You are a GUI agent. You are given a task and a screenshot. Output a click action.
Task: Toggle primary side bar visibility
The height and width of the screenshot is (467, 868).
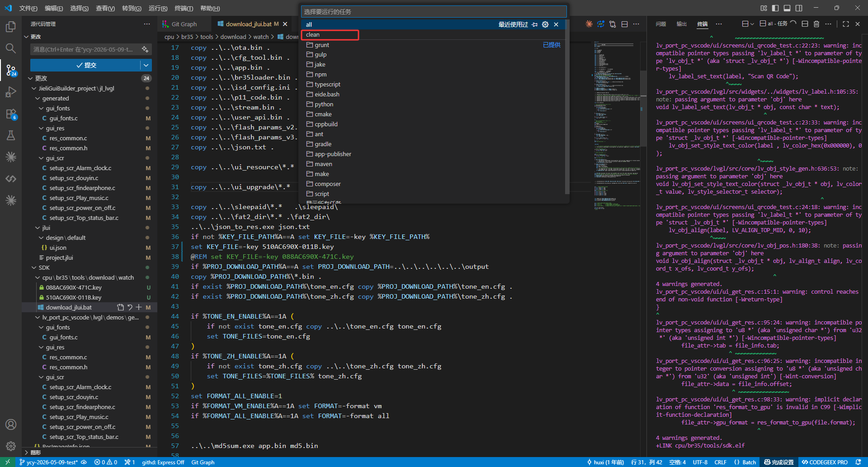tap(775, 8)
